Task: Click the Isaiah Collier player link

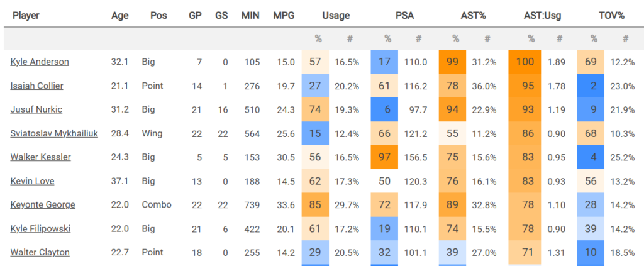Action: click(x=36, y=86)
